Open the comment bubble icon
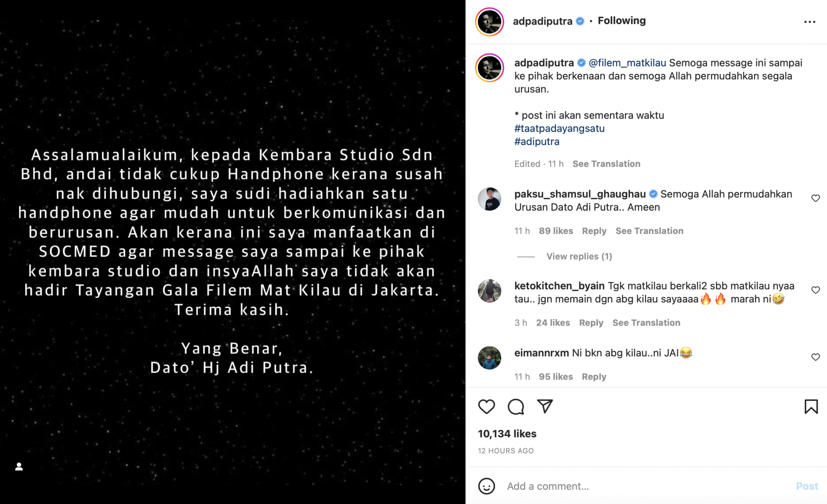 pyautogui.click(x=516, y=406)
